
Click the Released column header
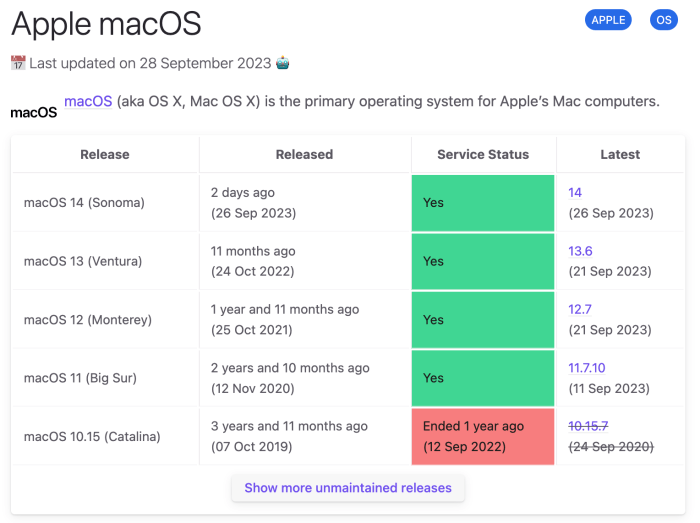click(304, 154)
